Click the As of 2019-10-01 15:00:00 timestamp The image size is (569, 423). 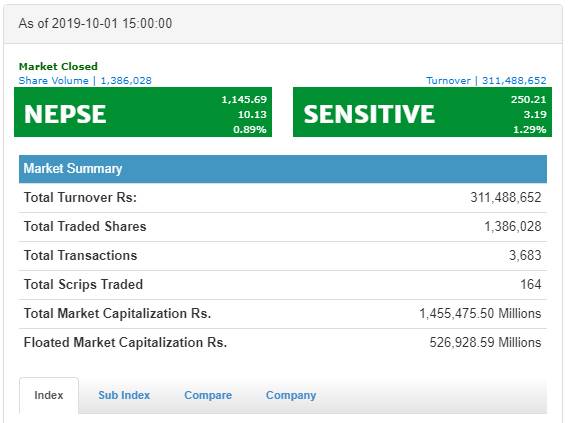[95, 24]
